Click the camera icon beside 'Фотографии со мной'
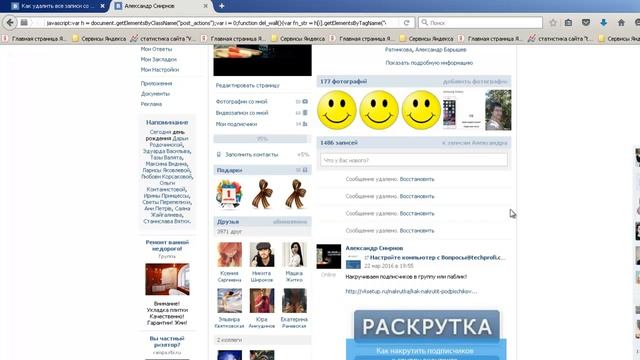Viewport: 640px width, 360px height. pos(305,101)
